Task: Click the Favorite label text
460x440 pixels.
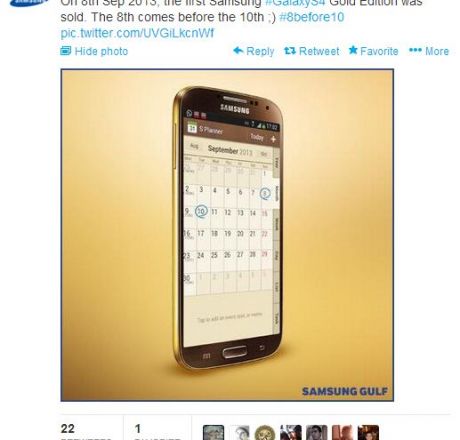Action: tap(379, 51)
